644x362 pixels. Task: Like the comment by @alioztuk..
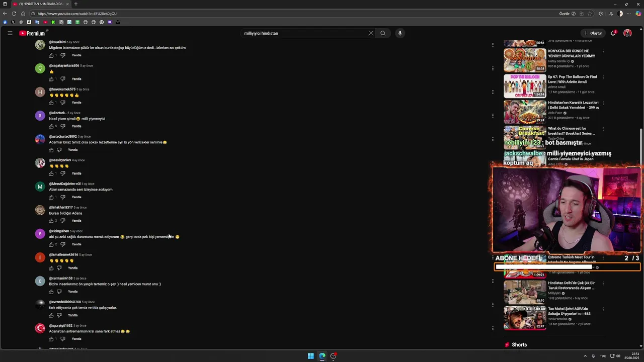click(51, 126)
